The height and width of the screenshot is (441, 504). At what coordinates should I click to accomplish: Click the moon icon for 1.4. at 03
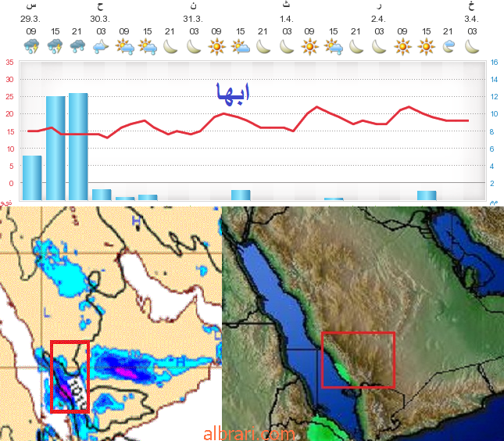[287, 47]
